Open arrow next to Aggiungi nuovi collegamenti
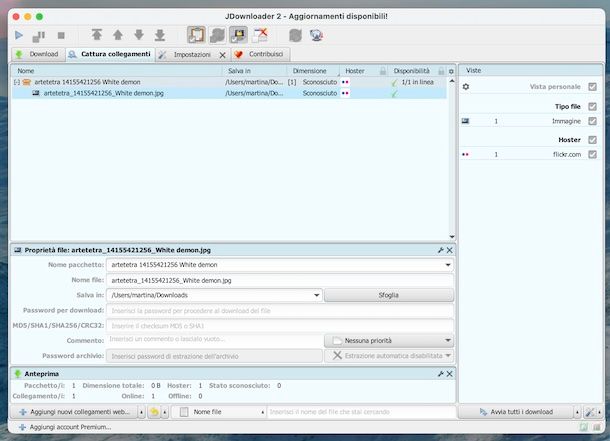The width and height of the screenshot is (610, 441). 141,412
